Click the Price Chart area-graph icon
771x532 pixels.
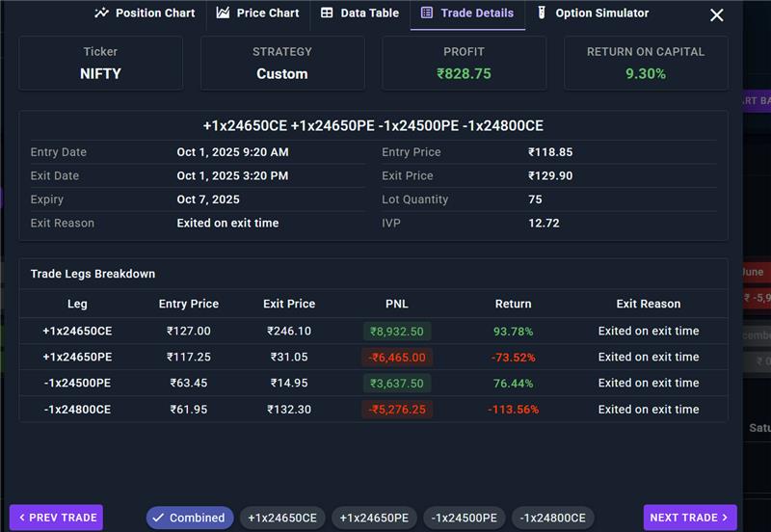pos(223,13)
